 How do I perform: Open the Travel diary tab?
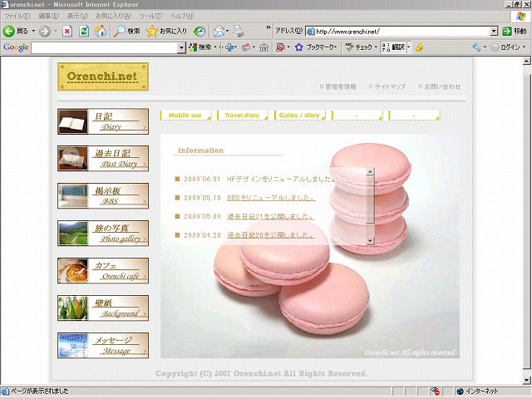pyautogui.click(x=242, y=115)
